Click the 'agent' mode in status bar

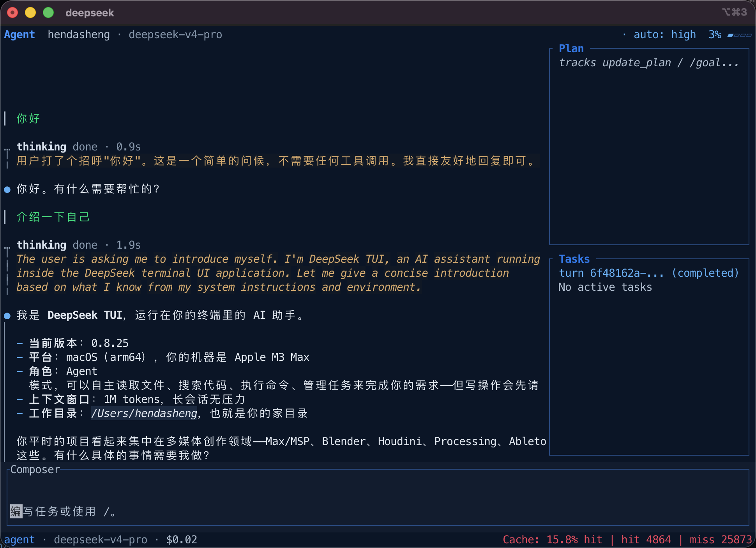(19, 540)
